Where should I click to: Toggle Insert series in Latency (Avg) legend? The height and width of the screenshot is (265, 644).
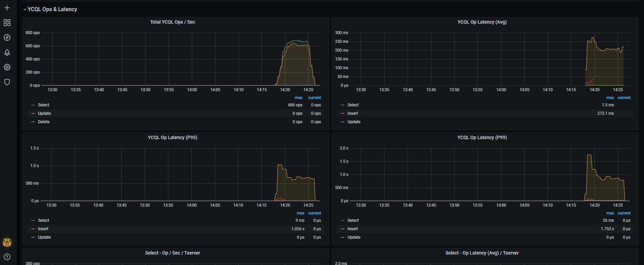click(353, 113)
